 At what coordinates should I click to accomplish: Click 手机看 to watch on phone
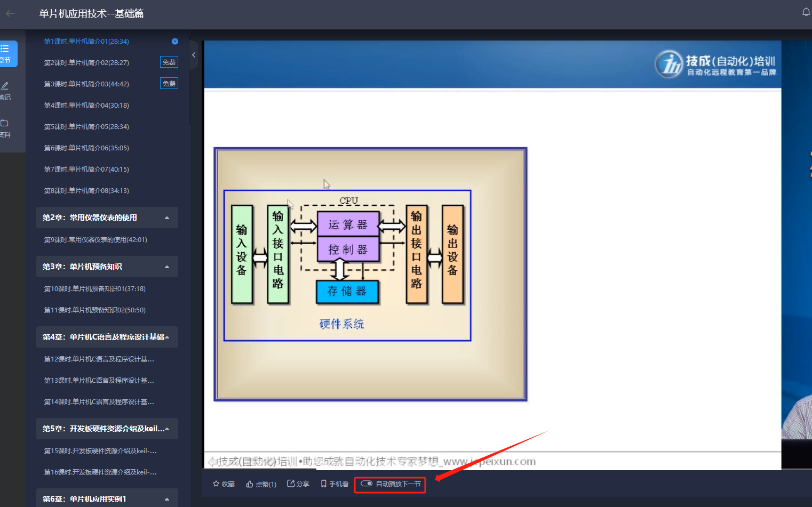335,484
